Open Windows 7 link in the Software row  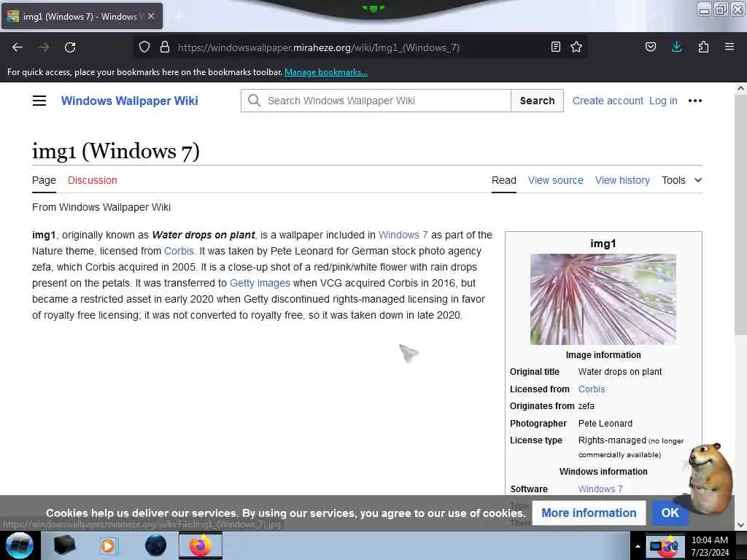click(x=600, y=489)
